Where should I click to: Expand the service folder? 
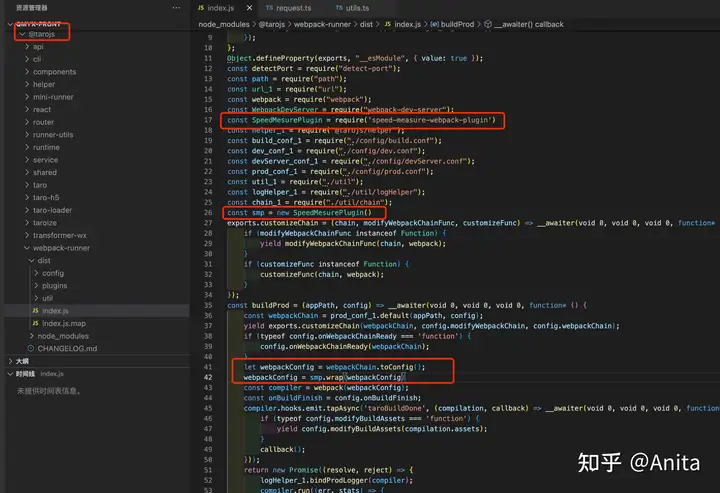[27, 160]
